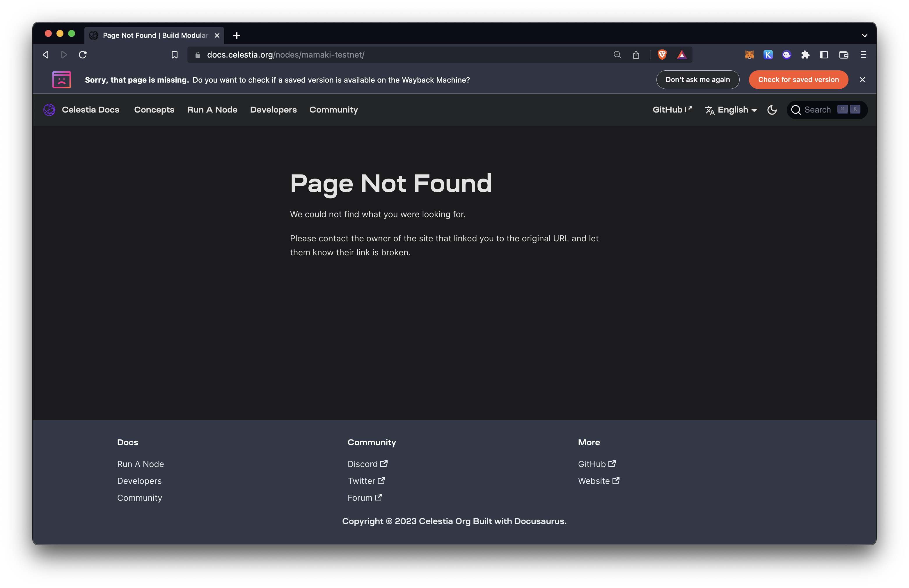
Task: Dismiss the Wayback Machine banner
Action: coord(862,79)
